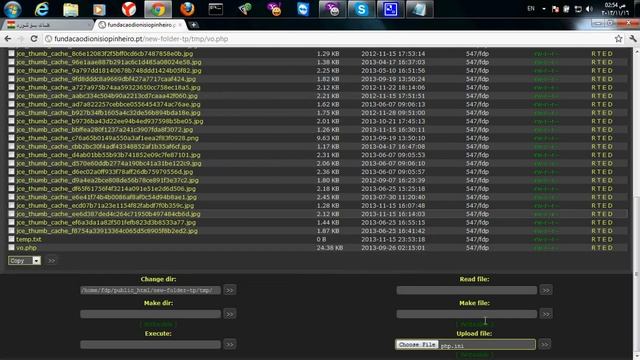Focus the Read file input field

tap(467, 290)
